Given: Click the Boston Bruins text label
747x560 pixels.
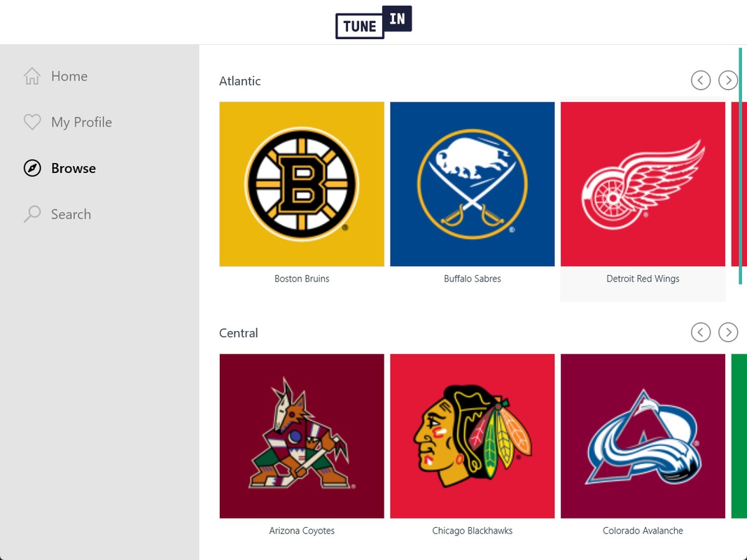Looking at the screenshot, I should pos(302,279).
